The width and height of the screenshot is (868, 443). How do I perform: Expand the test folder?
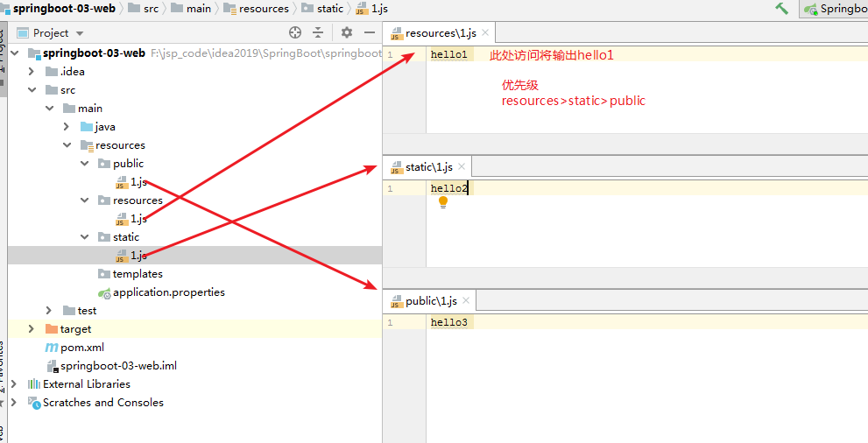(x=49, y=310)
